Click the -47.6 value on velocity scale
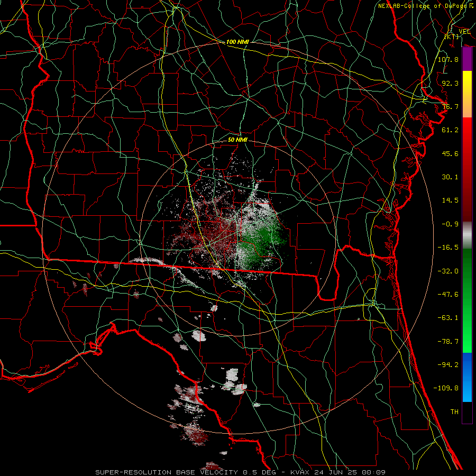The width and height of the screenshot is (476, 476). coord(448,295)
